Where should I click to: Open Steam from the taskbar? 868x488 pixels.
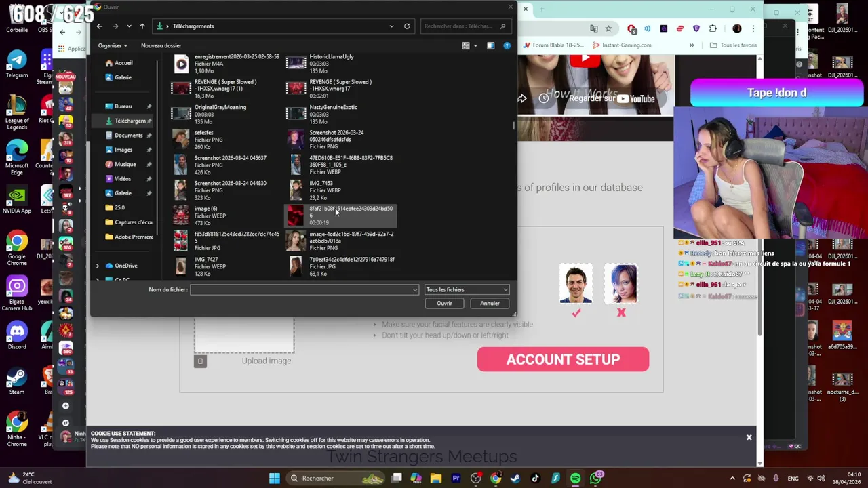click(515, 478)
